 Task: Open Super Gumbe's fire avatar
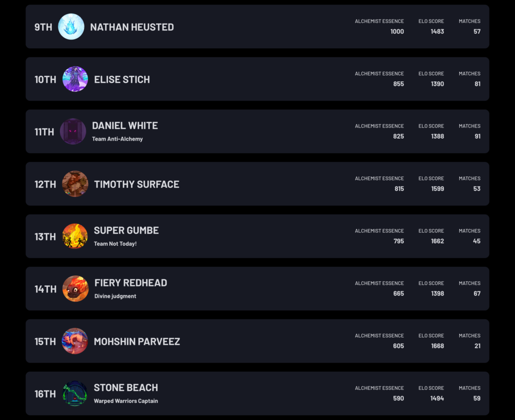75,236
